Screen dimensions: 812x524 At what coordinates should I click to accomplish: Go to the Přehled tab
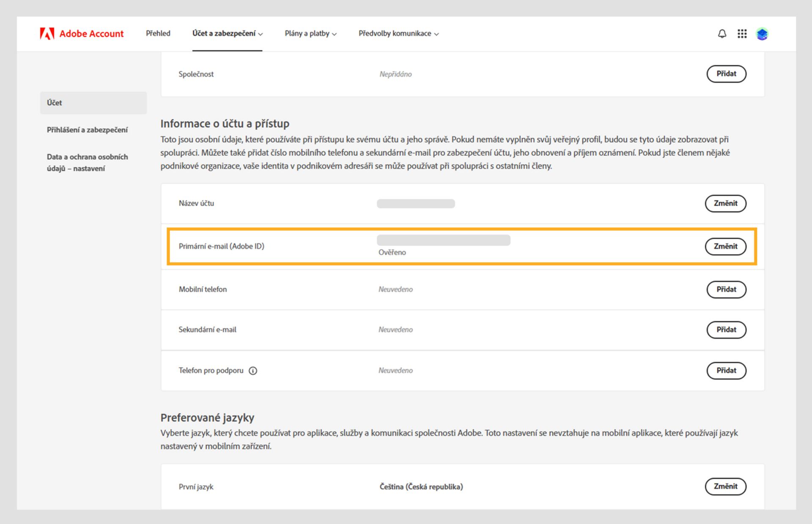[x=158, y=33]
